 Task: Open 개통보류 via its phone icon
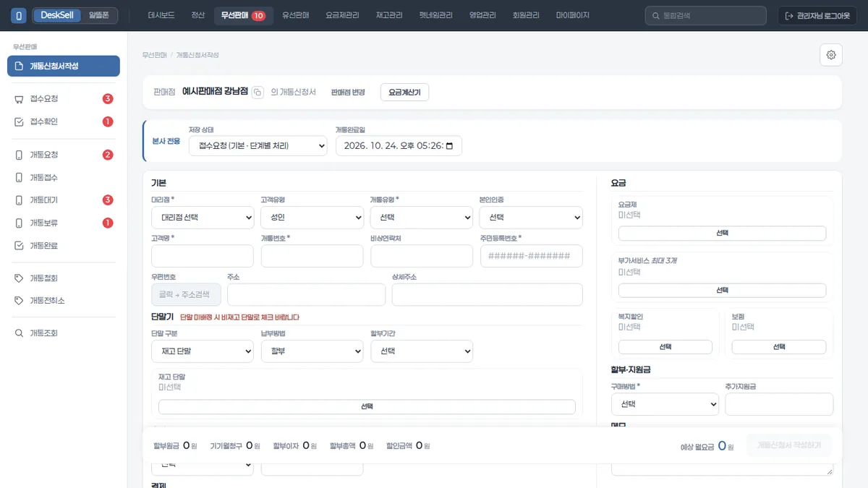pos(20,223)
